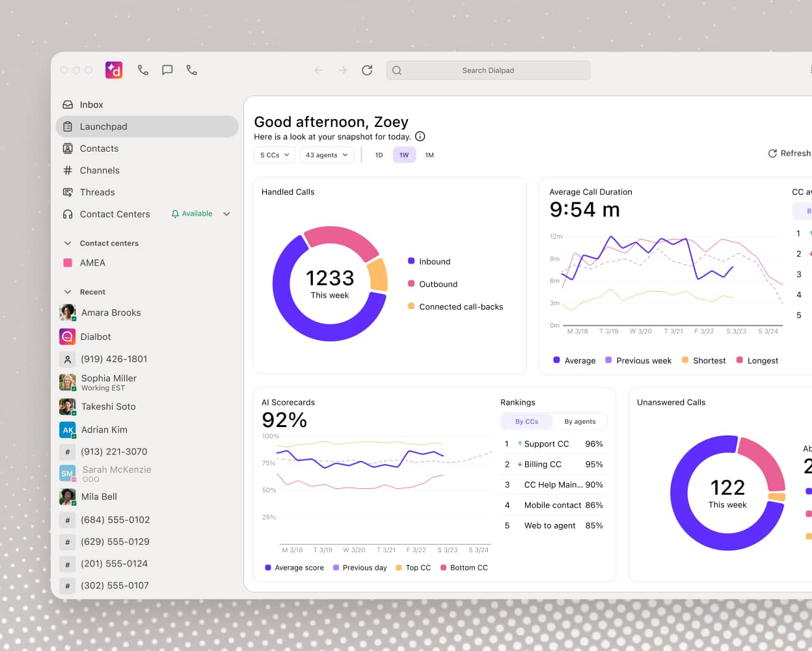Switch time range to 1M

(429, 155)
